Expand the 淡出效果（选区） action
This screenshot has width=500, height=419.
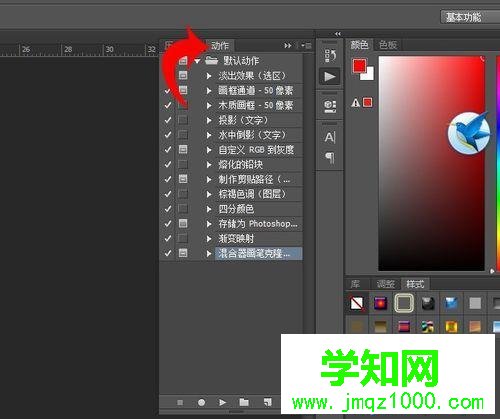209,76
